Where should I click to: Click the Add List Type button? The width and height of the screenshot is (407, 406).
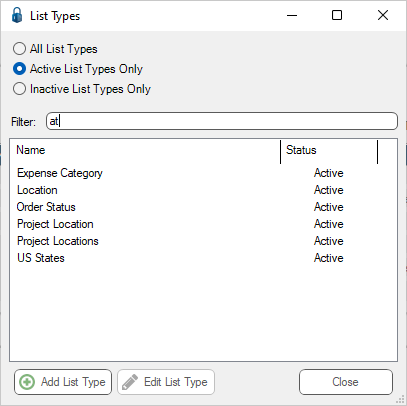(x=63, y=382)
